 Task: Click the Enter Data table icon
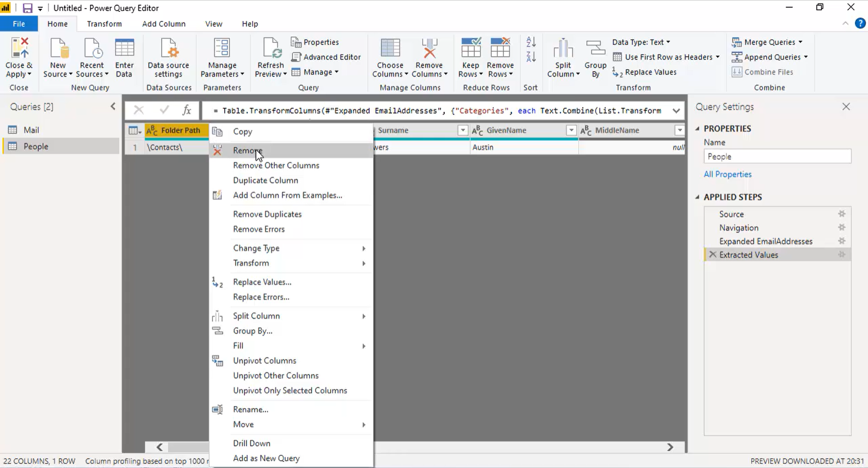coord(125,48)
